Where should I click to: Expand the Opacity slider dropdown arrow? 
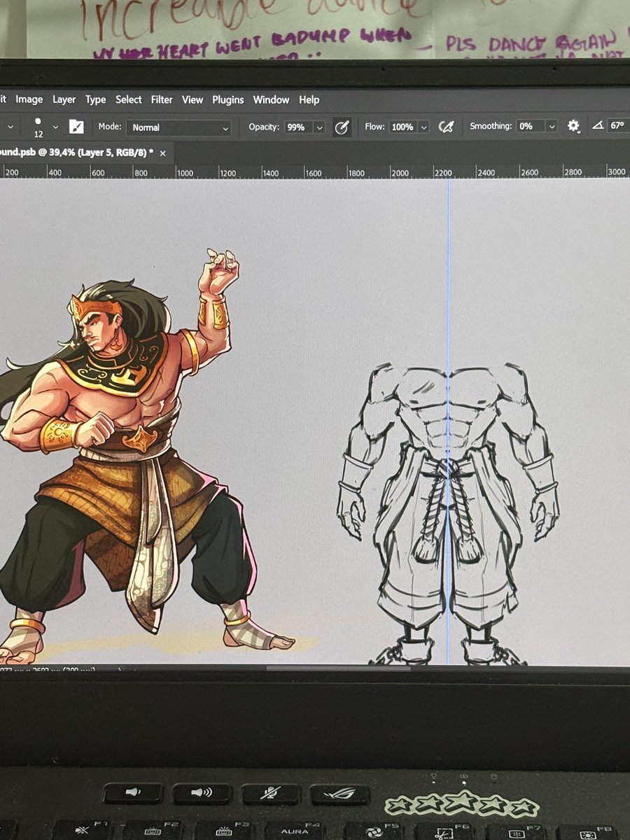tap(319, 127)
